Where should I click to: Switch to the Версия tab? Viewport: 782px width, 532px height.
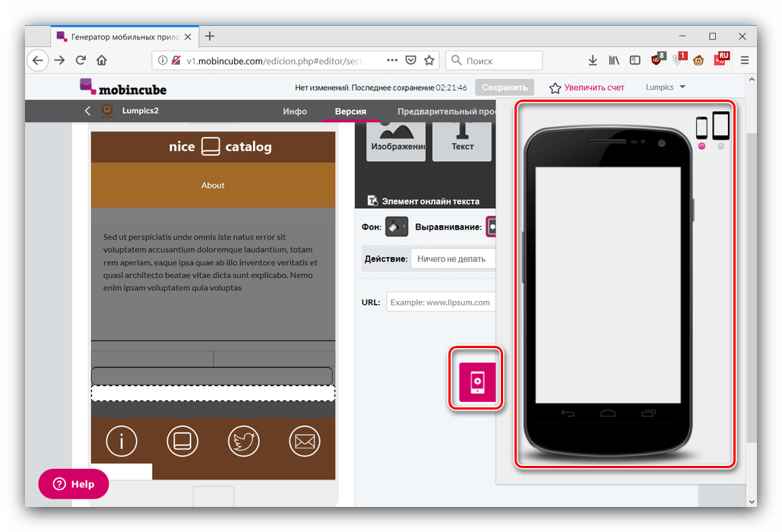tap(350, 111)
